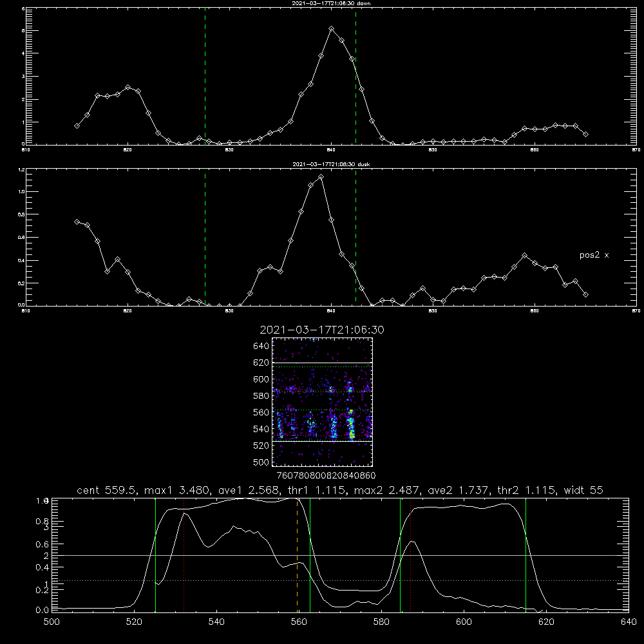Select the orange dashed center line
This screenshot has width=644, height=644.
[x=297, y=554]
